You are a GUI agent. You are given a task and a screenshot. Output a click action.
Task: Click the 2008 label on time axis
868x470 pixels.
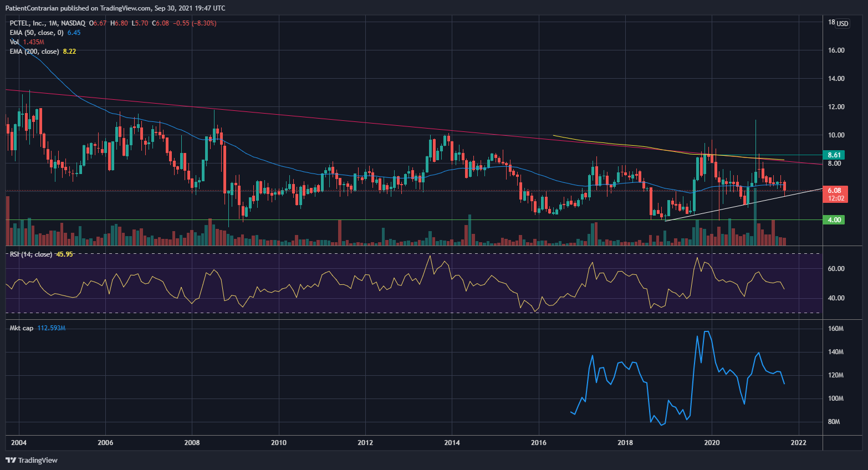coord(192,442)
